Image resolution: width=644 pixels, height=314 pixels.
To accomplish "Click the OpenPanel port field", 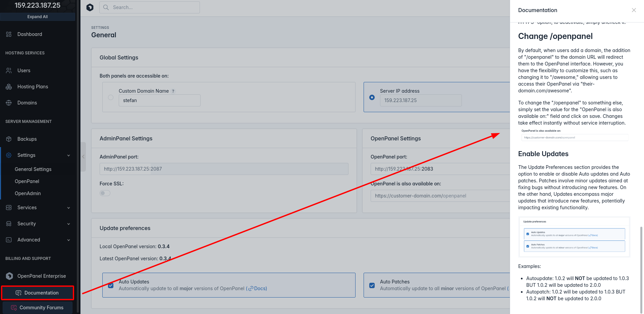I will (x=440, y=169).
